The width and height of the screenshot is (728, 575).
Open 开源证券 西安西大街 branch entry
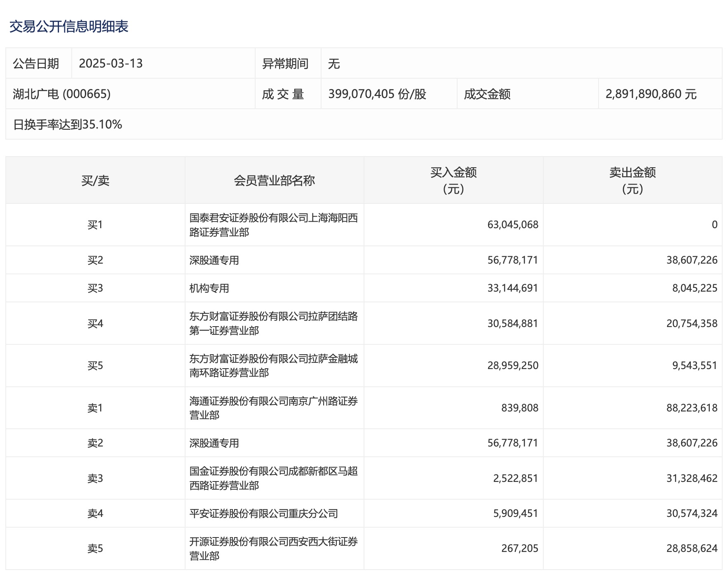coord(273,549)
